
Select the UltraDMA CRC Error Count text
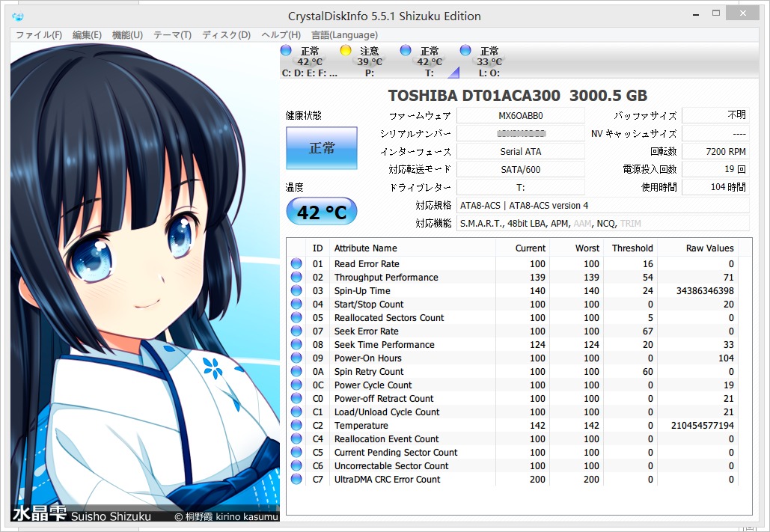tap(388, 480)
